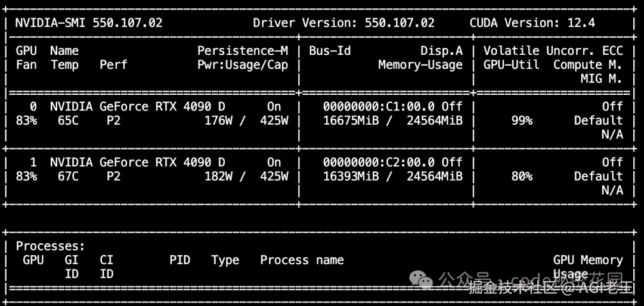
Task: Click the power usage value '176W'
Action: [x=218, y=120]
